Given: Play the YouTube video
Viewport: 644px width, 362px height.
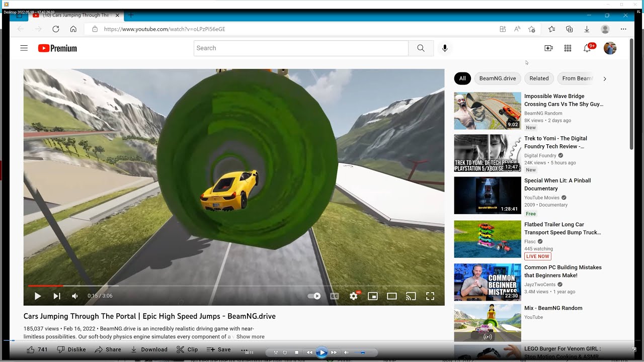Looking at the screenshot, I should (x=38, y=296).
